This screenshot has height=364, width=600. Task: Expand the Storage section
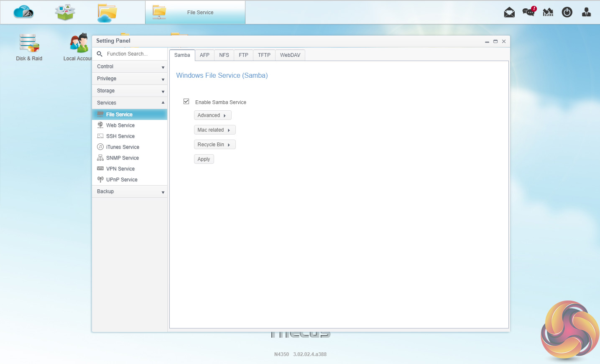pyautogui.click(x=130, y=91)
